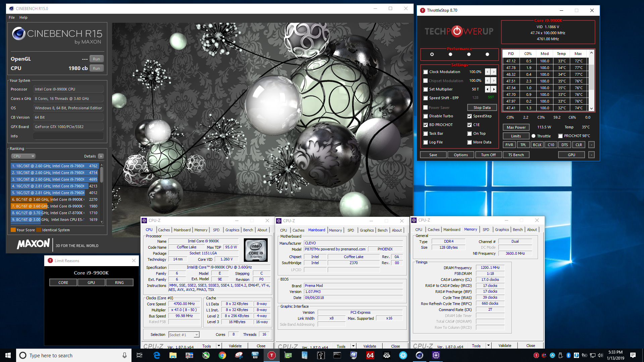The height and width of the screenshot is (362, 644).
Task: Click the microphone icon in the search box
Action: (x=124, y=355)
